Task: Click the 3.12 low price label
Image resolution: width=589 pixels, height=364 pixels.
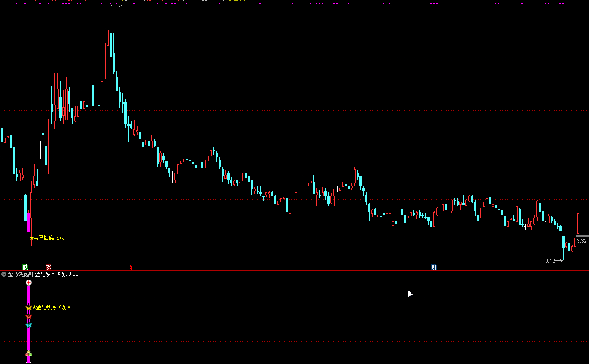Action: point(550,261)
